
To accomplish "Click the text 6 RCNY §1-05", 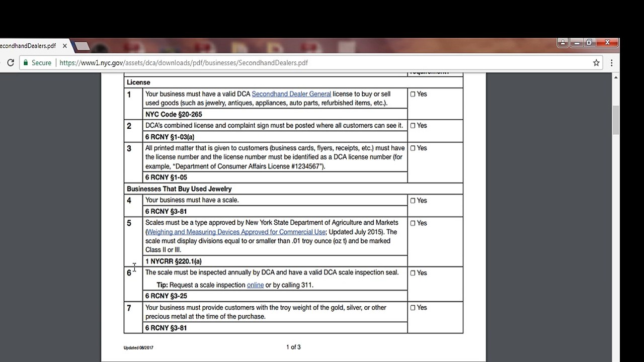I will (166, 177).
